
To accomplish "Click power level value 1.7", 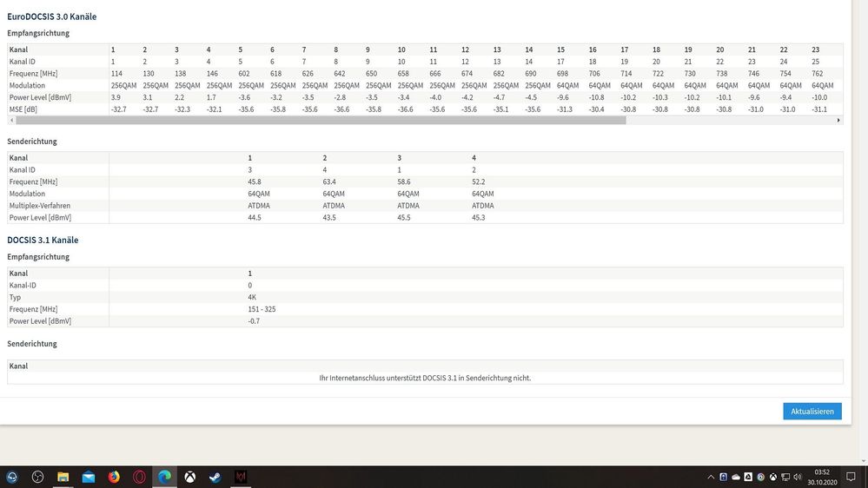I will pos(211,97).
